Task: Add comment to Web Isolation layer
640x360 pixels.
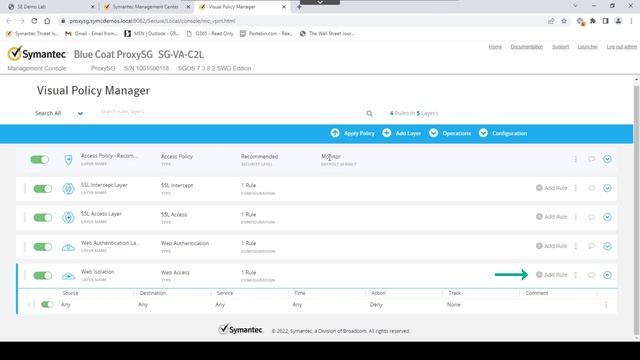Action: [591, 275]
